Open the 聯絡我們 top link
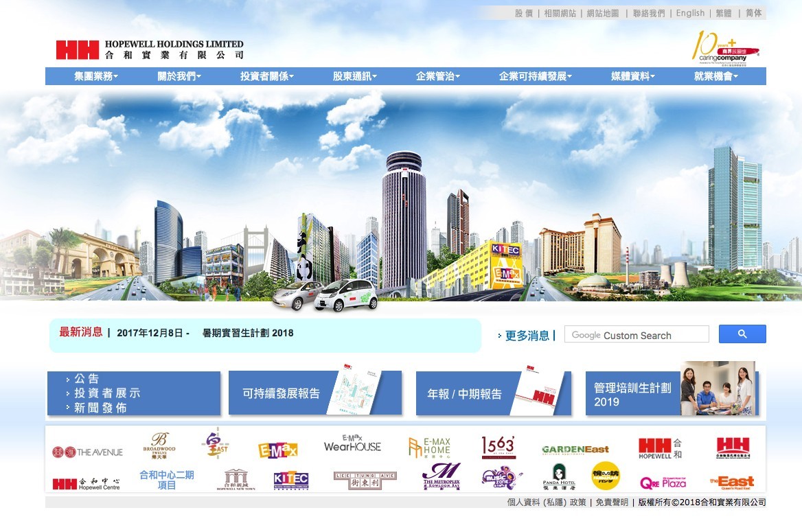The width and height of the screenshot is (802, 532). tap(649, 13)
